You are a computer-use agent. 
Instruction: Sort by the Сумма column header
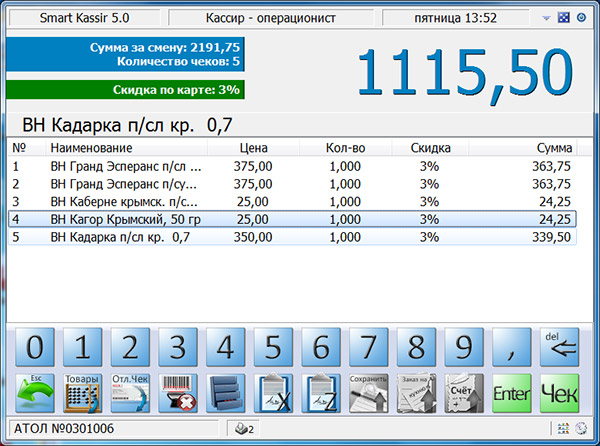552,148
